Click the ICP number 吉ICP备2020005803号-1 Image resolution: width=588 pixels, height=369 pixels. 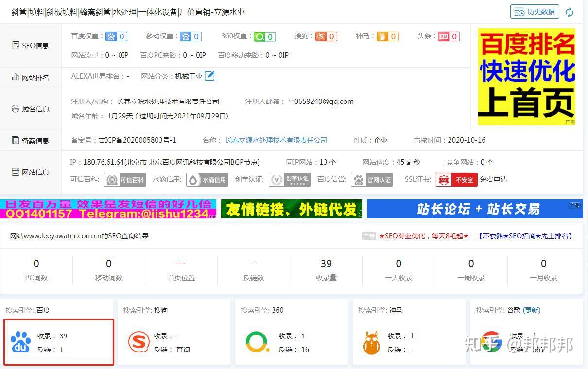click(x=138, y=140)
